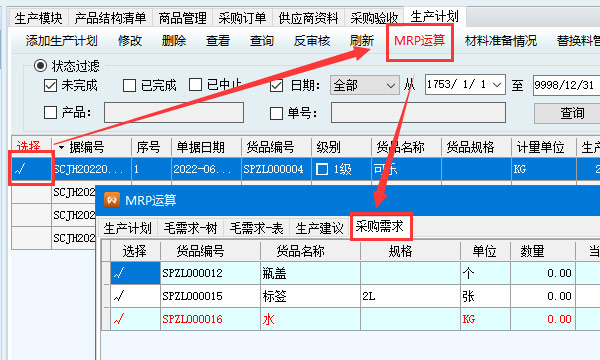Open MRP运算 from the toolbar
This screenshot has width=600, height=360.
point(419,40)
